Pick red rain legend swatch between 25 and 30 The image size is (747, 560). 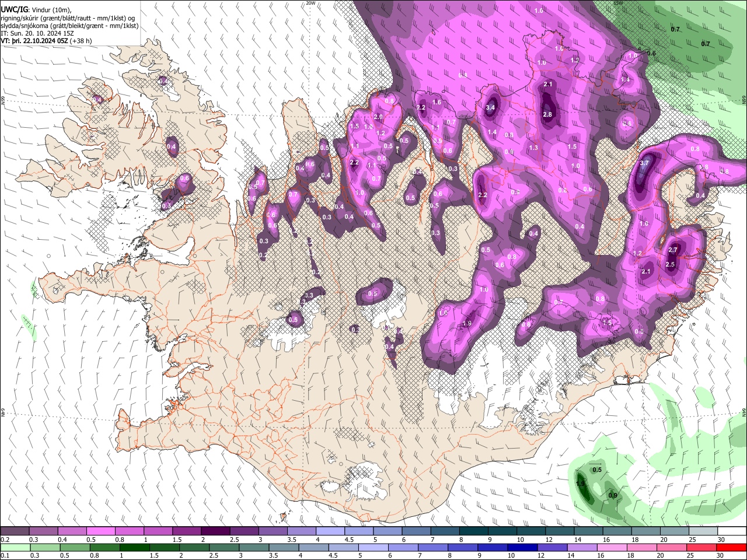point(703,547)
